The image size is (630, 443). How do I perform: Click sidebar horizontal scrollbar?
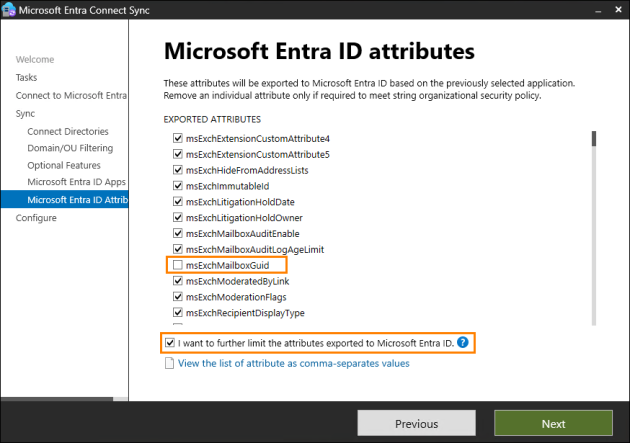pos(57,399)
